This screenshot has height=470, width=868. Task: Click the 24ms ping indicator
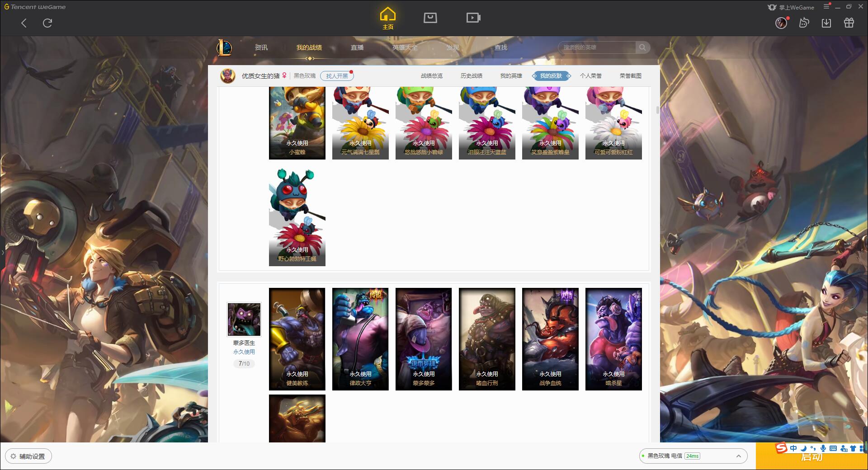[692, 456]
